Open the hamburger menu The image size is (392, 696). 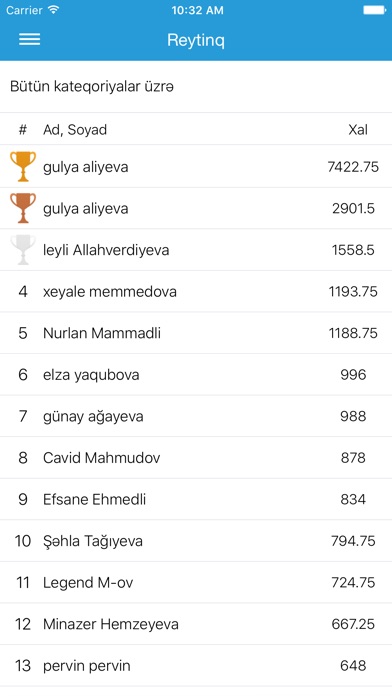tap(29, 40)
